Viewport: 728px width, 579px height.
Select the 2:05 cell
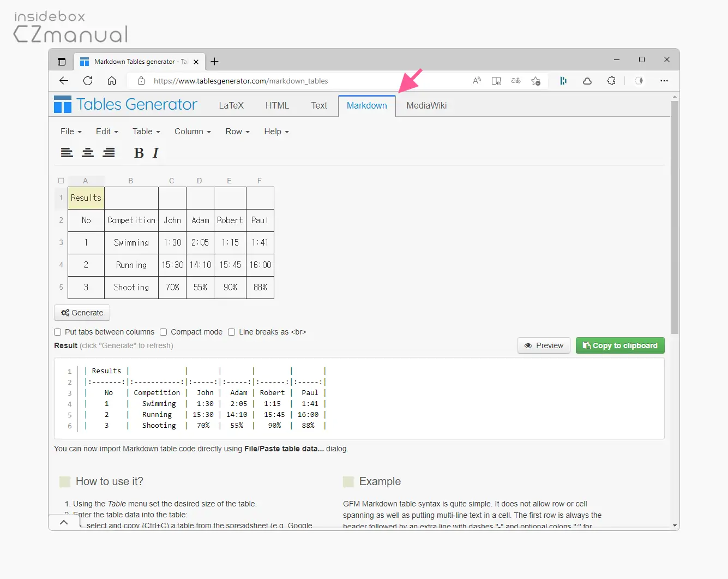(x=200, y=243)
